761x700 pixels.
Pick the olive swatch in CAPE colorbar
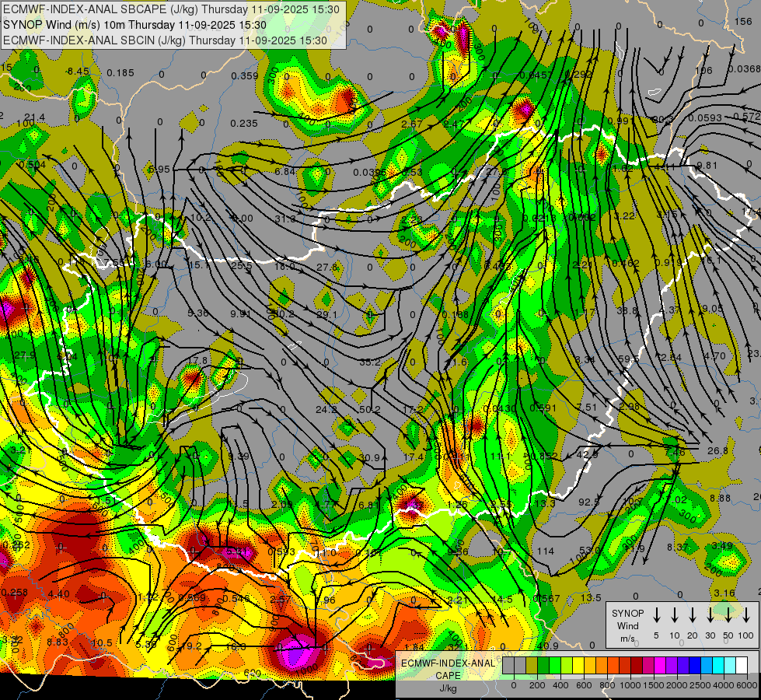(x=532, y=665)
